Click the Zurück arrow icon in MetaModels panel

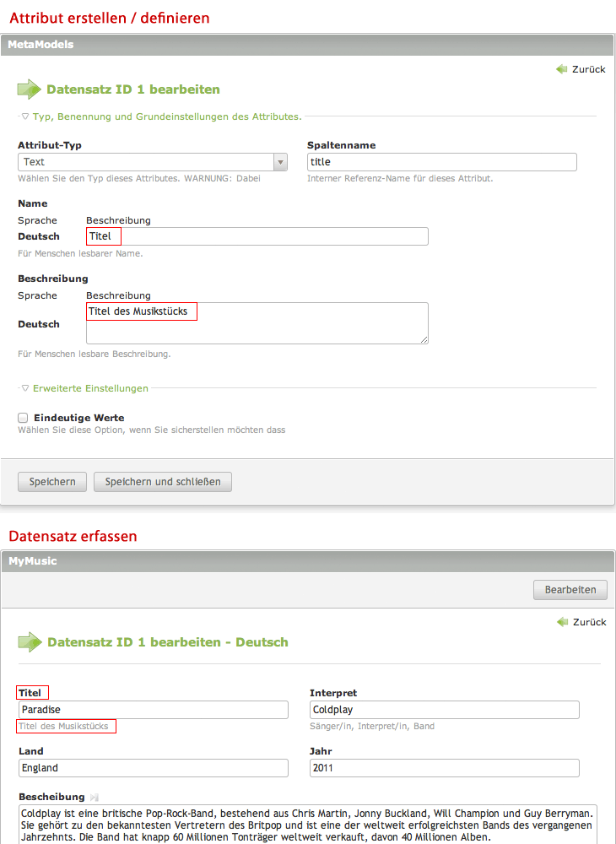561,69
